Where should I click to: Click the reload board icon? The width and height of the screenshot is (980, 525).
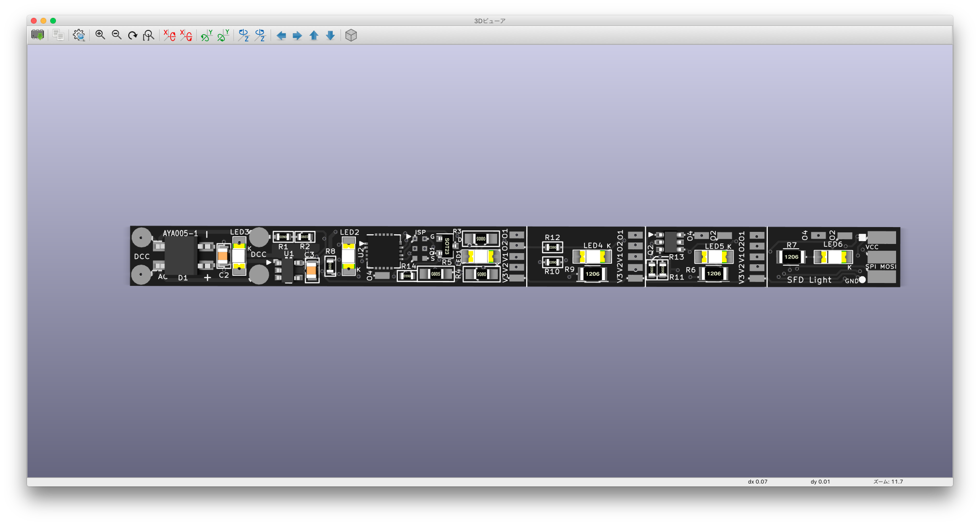[38, 35]
